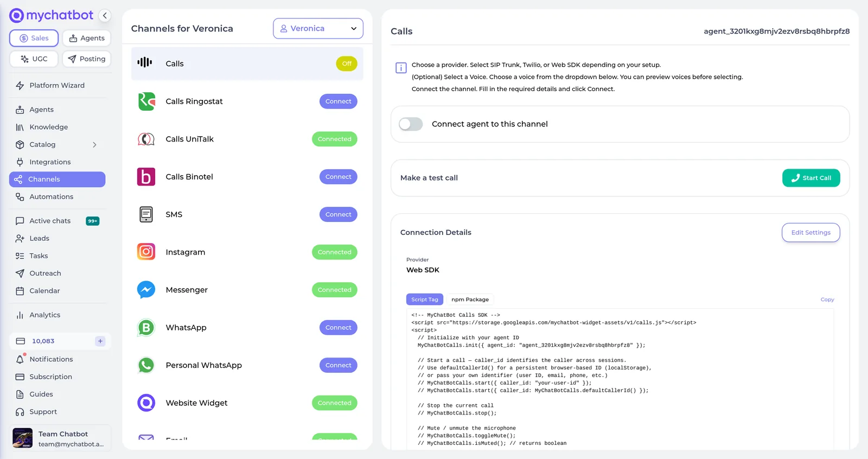This screenshot has height=459, width=868.
Task: Click the Website Widget logo icon
Action: coord(146,403)
